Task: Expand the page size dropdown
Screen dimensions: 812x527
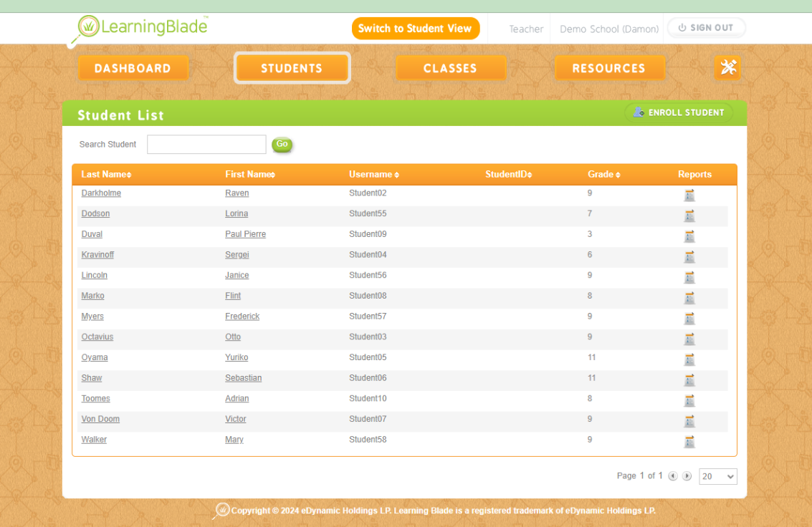Action: [x=717, y=476]
